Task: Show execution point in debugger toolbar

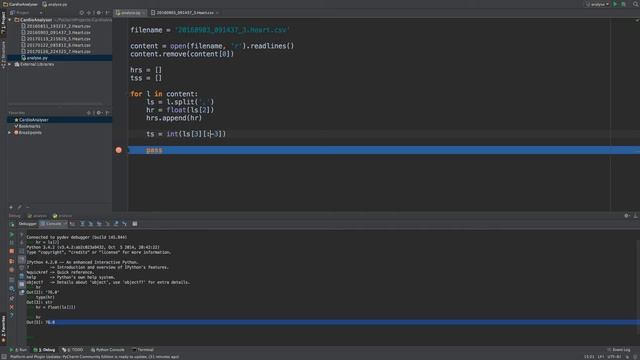Action: [x=73, y=224]
